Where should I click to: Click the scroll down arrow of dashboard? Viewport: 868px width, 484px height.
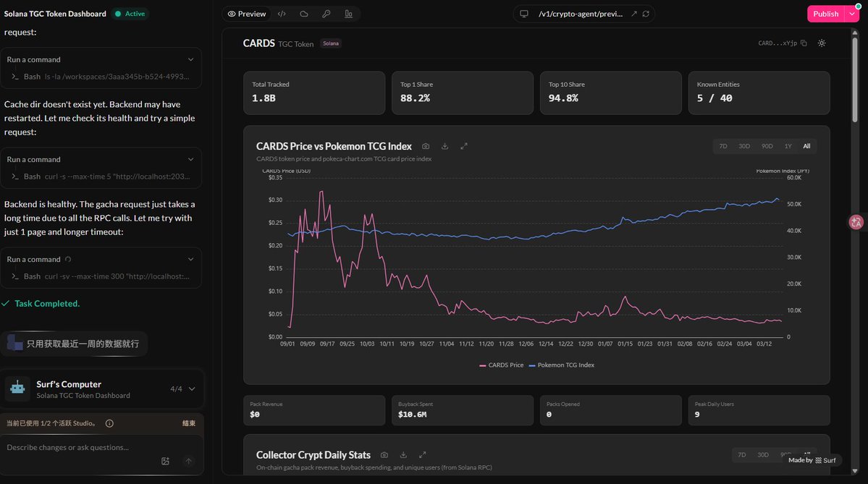coord(855,471)
